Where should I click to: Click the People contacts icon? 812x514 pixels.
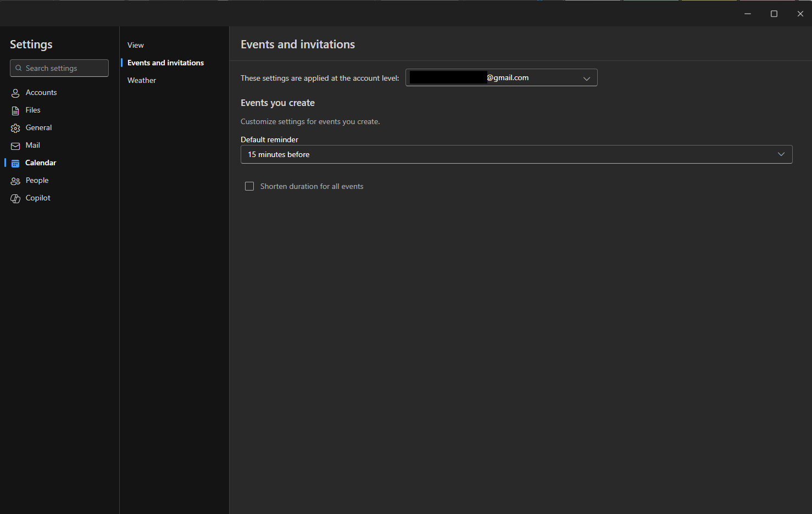point(15,181)
